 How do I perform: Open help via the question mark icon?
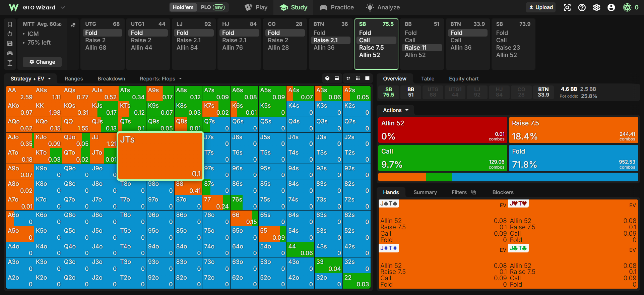[x=582, y=7]
